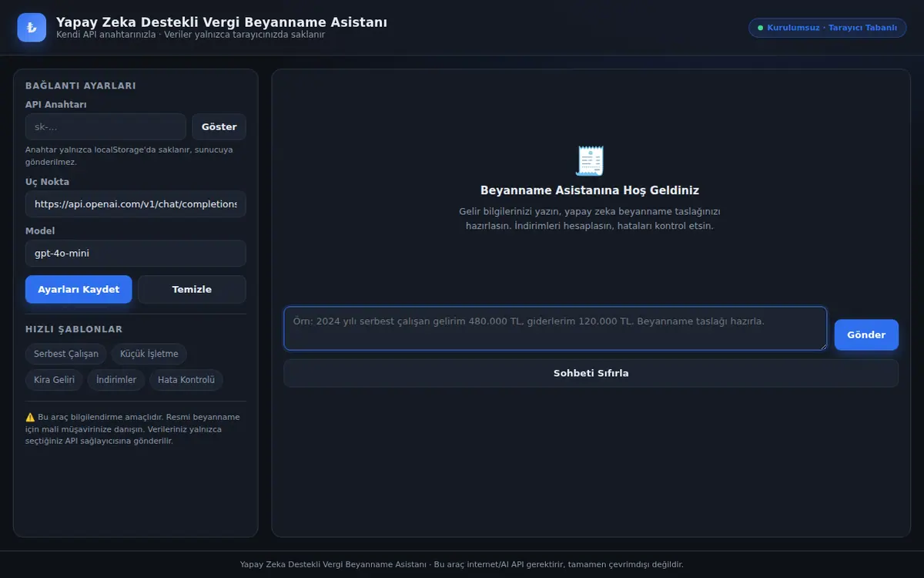
Task: Click the green status dot in the badge
Action: click(x=761, y=28)
